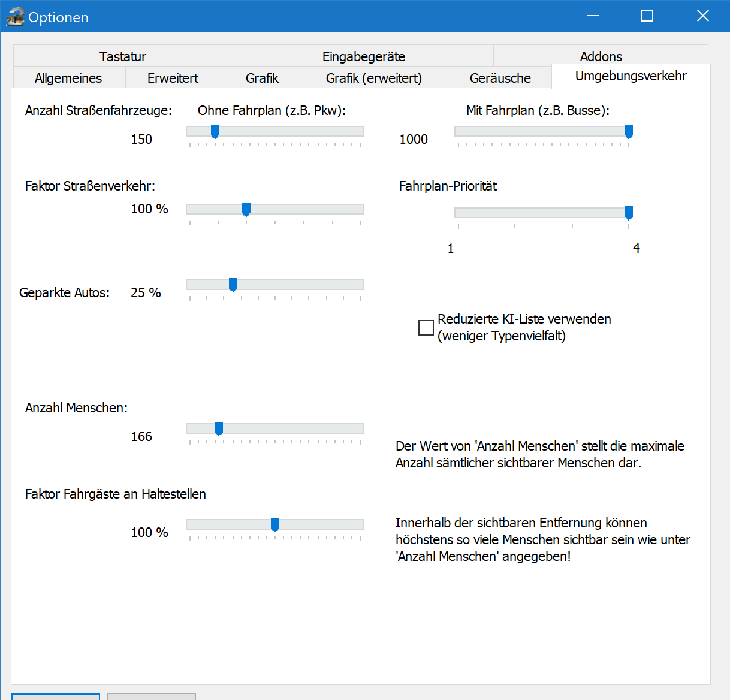This screenshot has height=700, width=730.
Task: Click the Faktor Fahrgäste an Haltestellen slider thumb
Action: point(275,524)
